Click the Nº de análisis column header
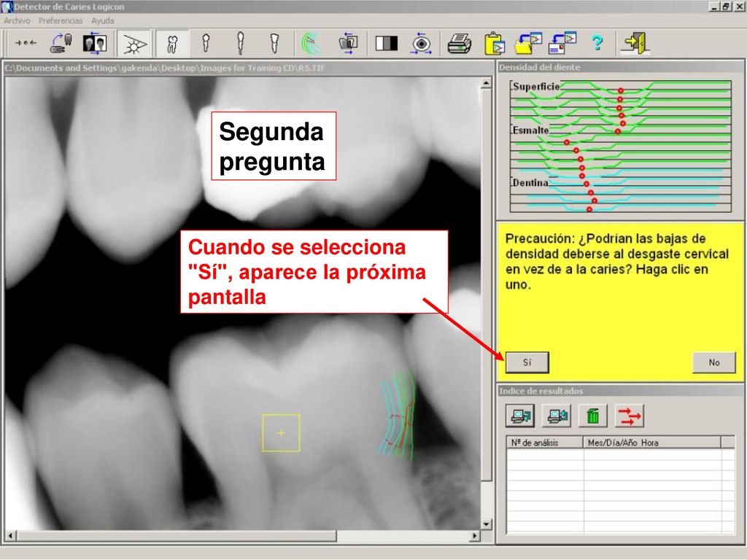 pyautogui.click(x=544, y=443)
